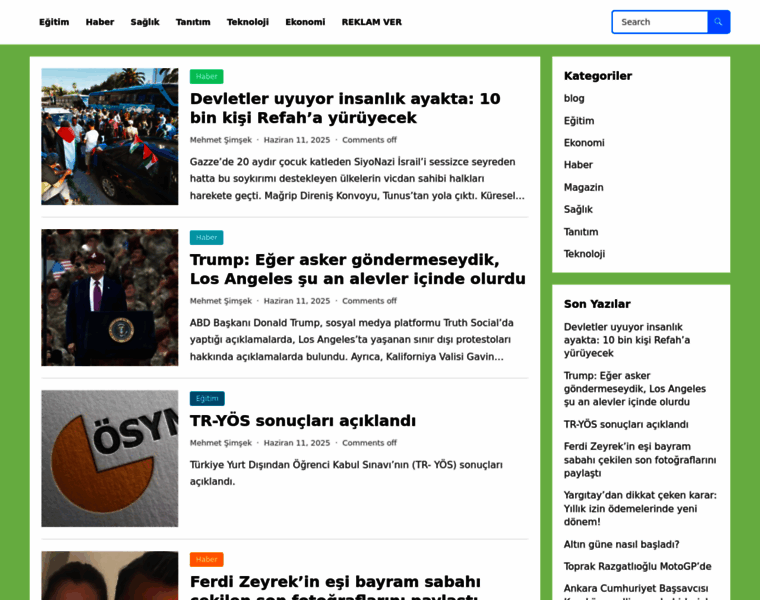This screenshot has width=760, height=600.
Task: Select Haber in Kategoriler sidebar
Action: 578,165
